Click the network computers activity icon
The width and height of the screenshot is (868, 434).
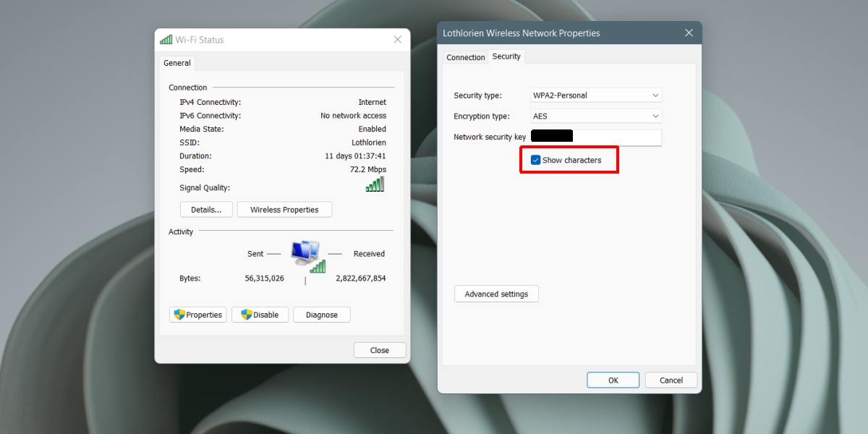[x=307, y=257]
